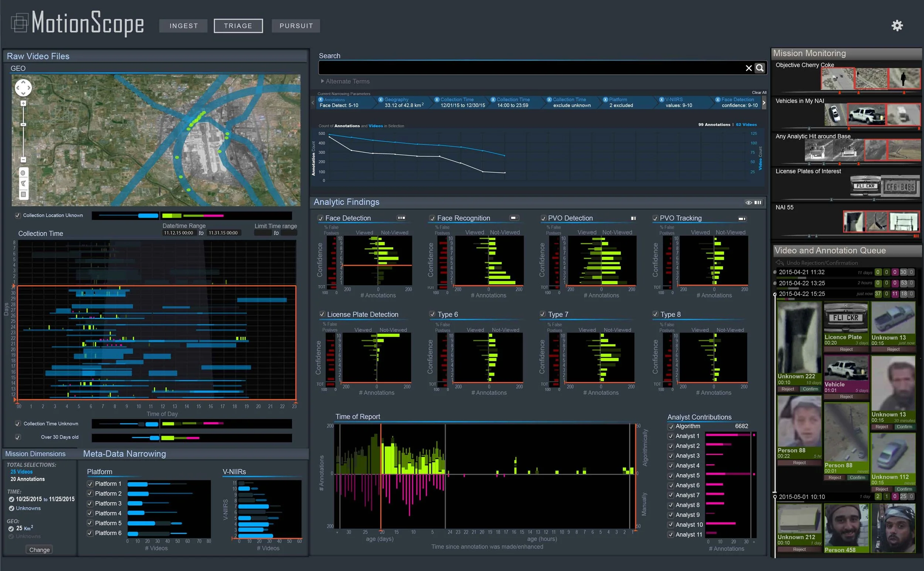Toggle the PVO Tracking checkbox
The image size is (924, 571).
[x=655, y=218]
